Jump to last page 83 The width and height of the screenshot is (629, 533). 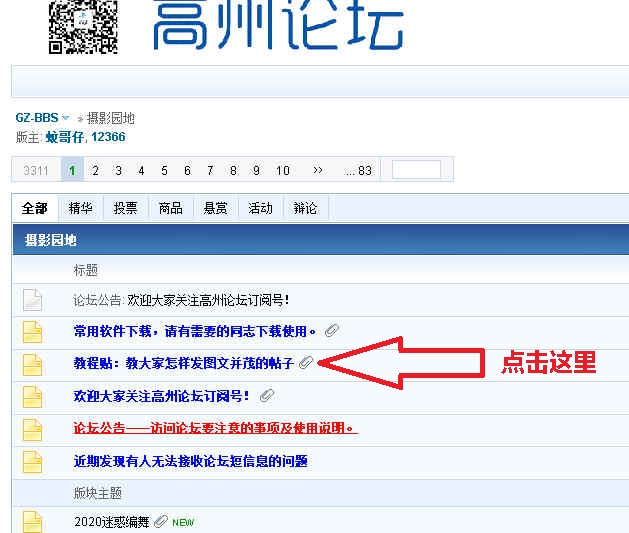358,170
